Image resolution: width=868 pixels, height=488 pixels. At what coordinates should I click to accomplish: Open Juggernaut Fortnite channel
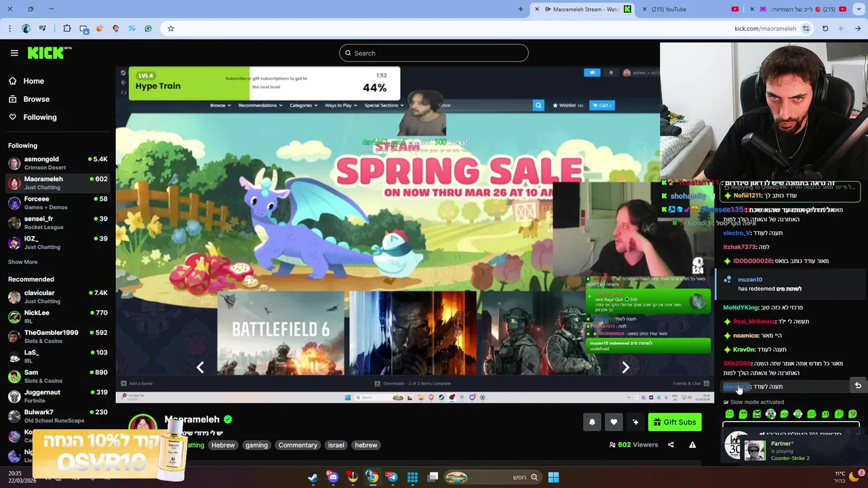coord(58,396)
